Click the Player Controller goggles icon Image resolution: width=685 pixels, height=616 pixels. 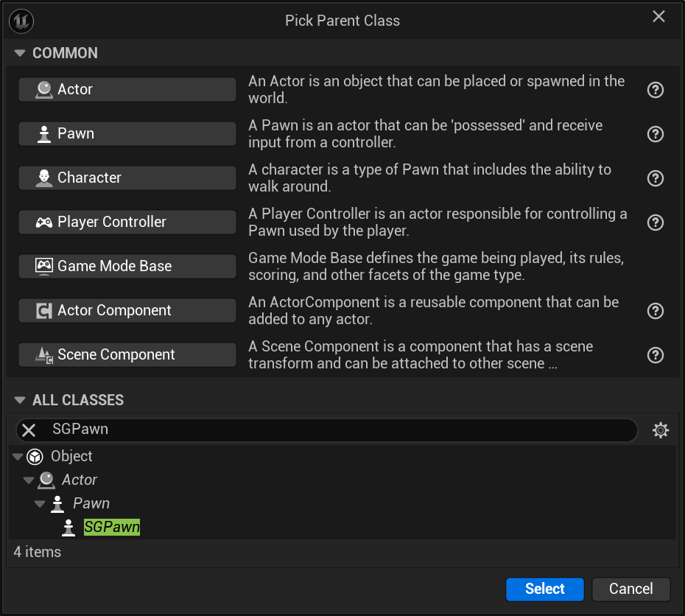44,222
